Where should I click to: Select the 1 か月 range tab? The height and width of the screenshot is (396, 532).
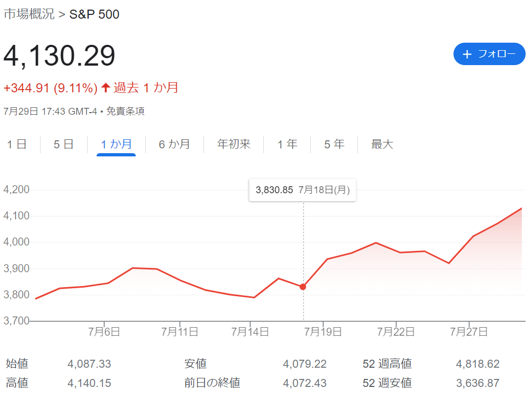(x=116, y=145)
